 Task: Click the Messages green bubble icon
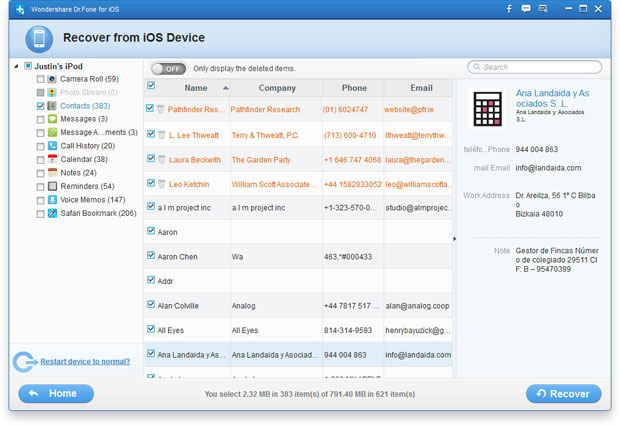coord(52,119)
